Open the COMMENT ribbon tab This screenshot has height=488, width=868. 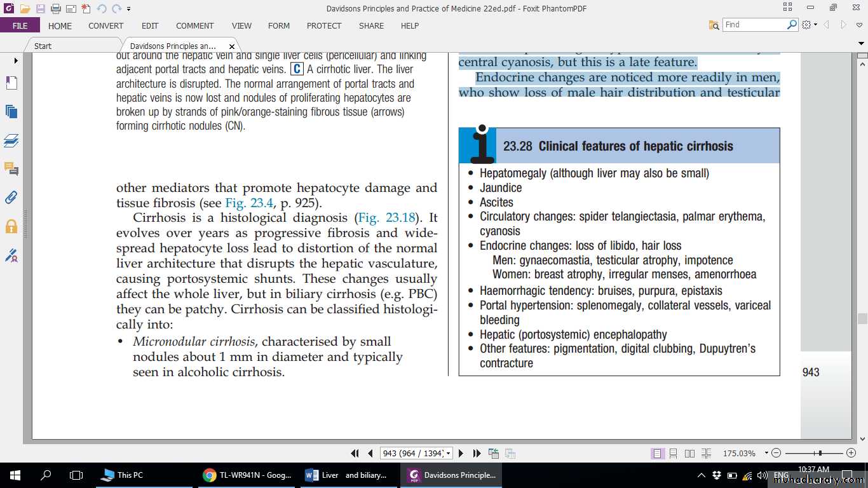coord(194,26)
